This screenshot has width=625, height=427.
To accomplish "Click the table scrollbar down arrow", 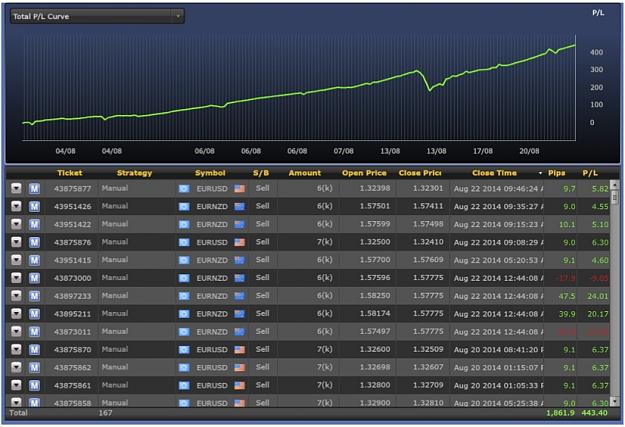I will point(615,401).
